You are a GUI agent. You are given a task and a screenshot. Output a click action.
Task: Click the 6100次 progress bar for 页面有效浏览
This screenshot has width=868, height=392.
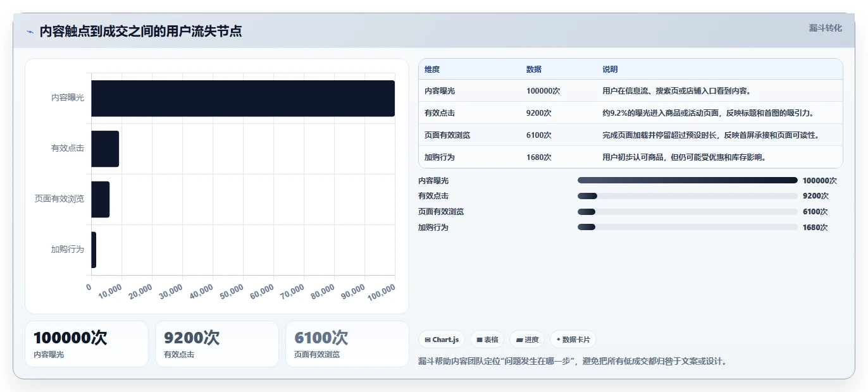click(x=688, y=212)
